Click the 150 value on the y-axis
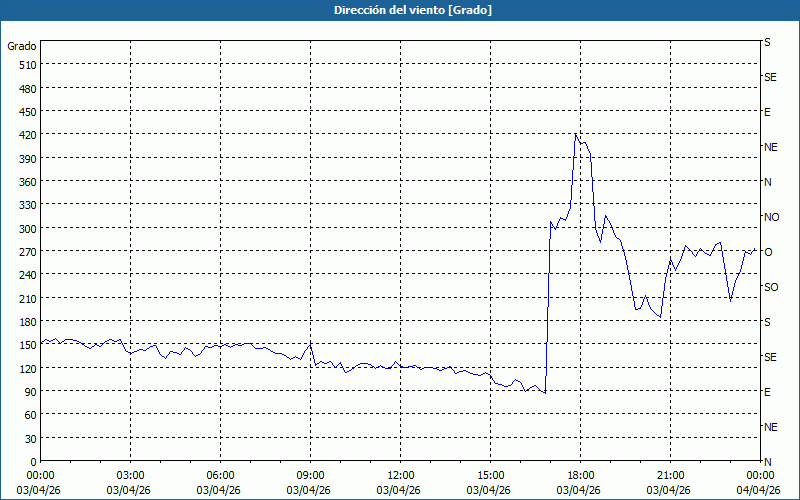Viewport: 800px width, 500px height. (x=25, y=345)
